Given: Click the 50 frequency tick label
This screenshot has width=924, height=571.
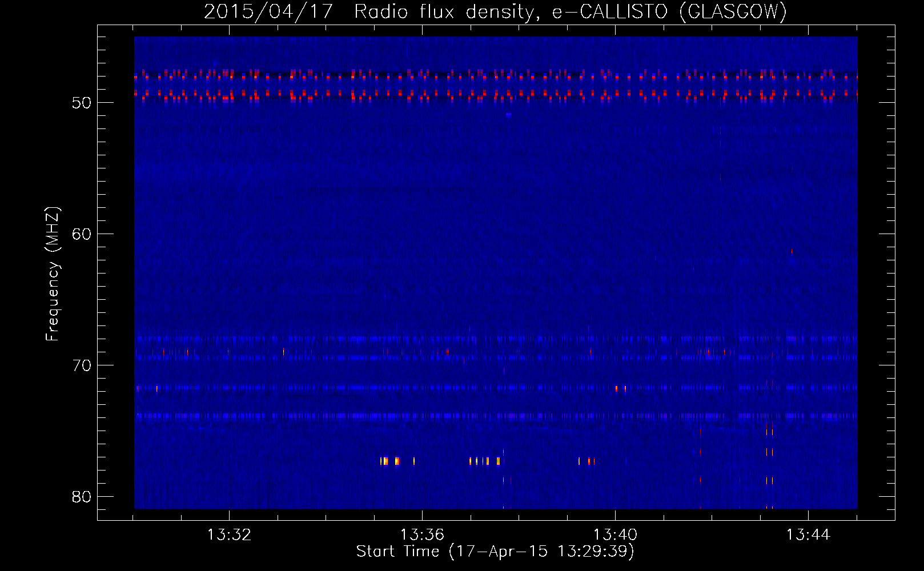Looking at the screenshot, I should coord(82,103).
